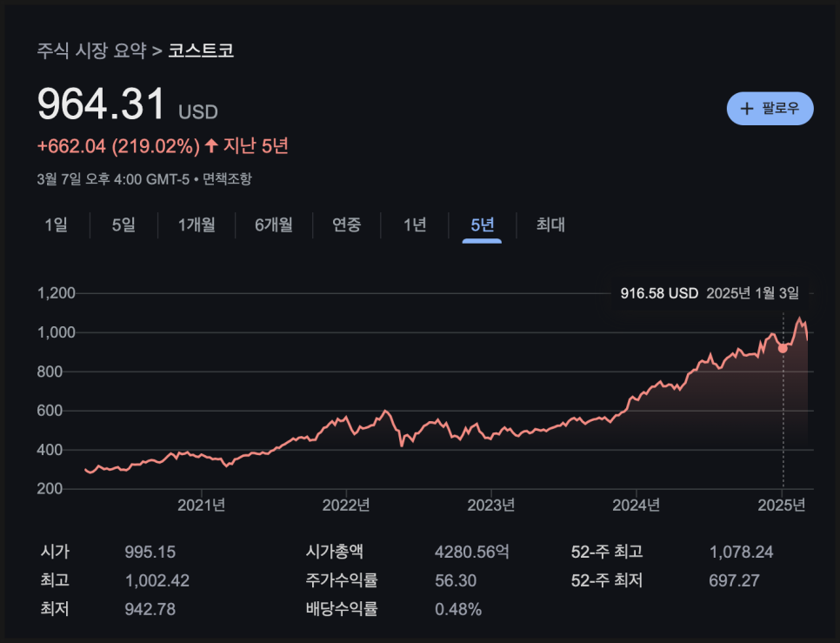Click the 56.30 P/E value
The height and width of the screenshot is (643, 840).
pos(456,581)
